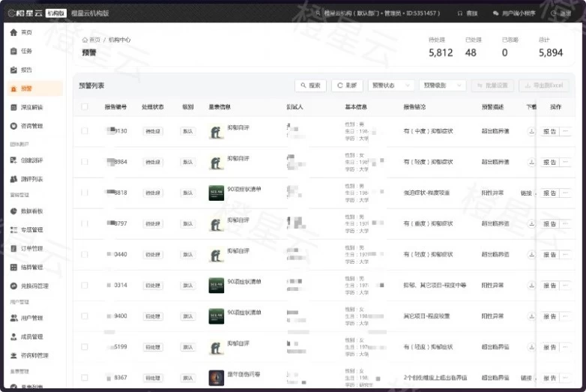This screenshot has width=586, height=392.
Task: Click the 任务 sidebar icon
Action: click(x=14, y=51)
